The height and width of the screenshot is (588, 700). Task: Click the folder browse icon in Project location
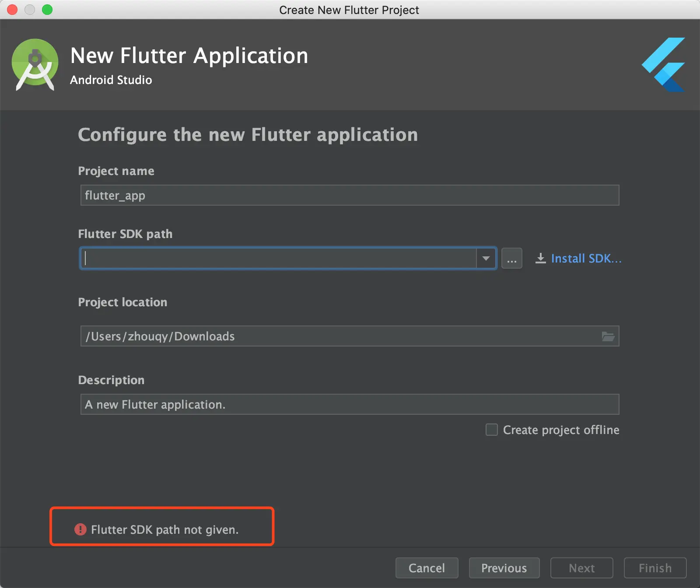[x=608, y=336]
